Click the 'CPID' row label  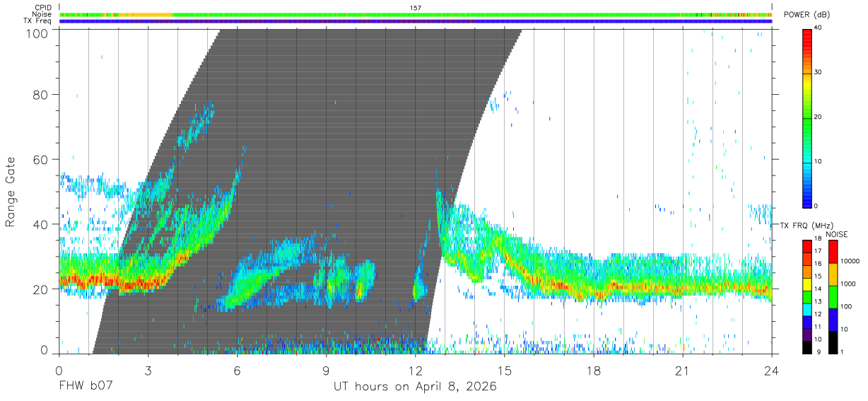click(43, 8)
